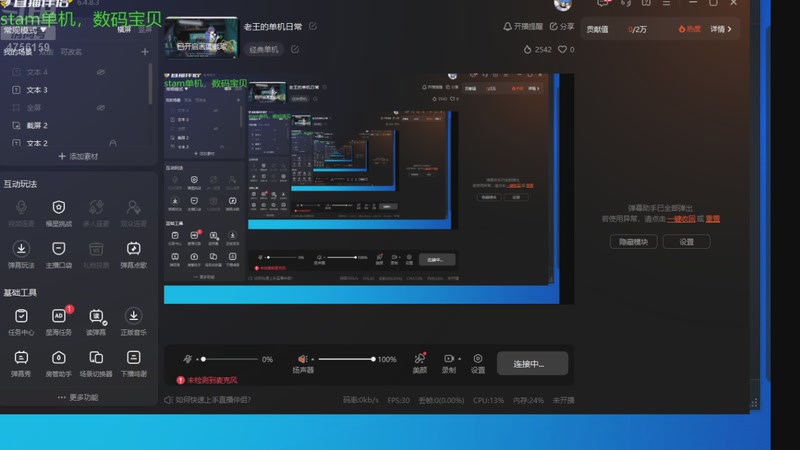Open 星海任务 AD tasks with badge
This screenshot has width=800, height=450.
(59, 322)
